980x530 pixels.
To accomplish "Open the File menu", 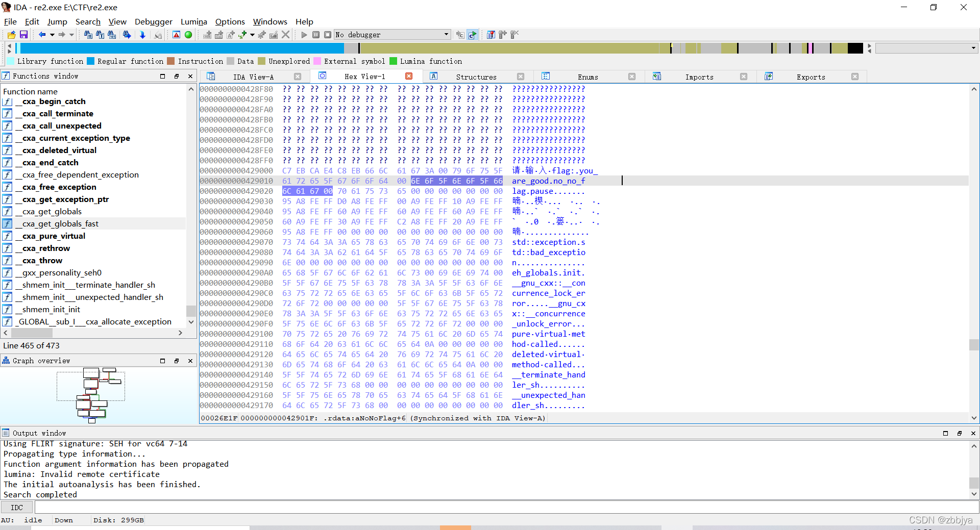I will tap(10, 21).
